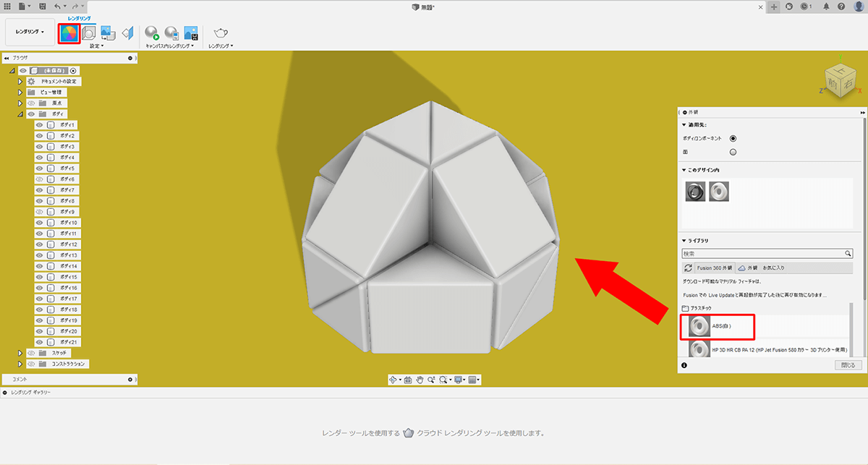868x465 pixels.
Task: Hide ボディ1 using its eye icon
Action: [x=40, y=125]
